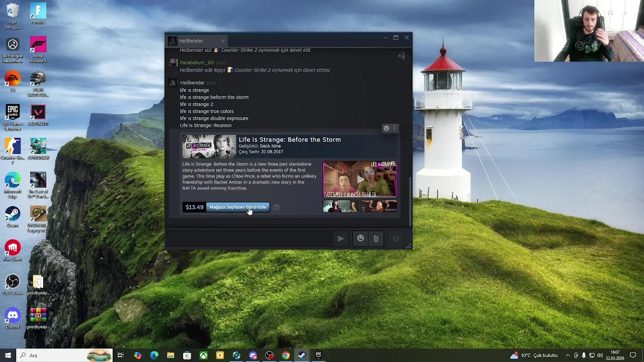Screen dimensions: 644x362
Task: Select the goodbyedpi WinRAR archive icon
Action: (38, 318)
